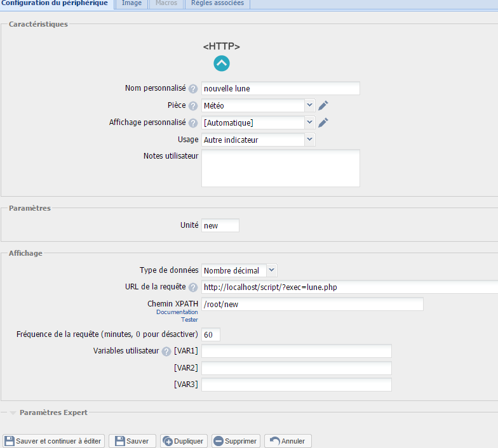
Task: Click help icon beside Pièce label
Action: click(x=193, y=106)
